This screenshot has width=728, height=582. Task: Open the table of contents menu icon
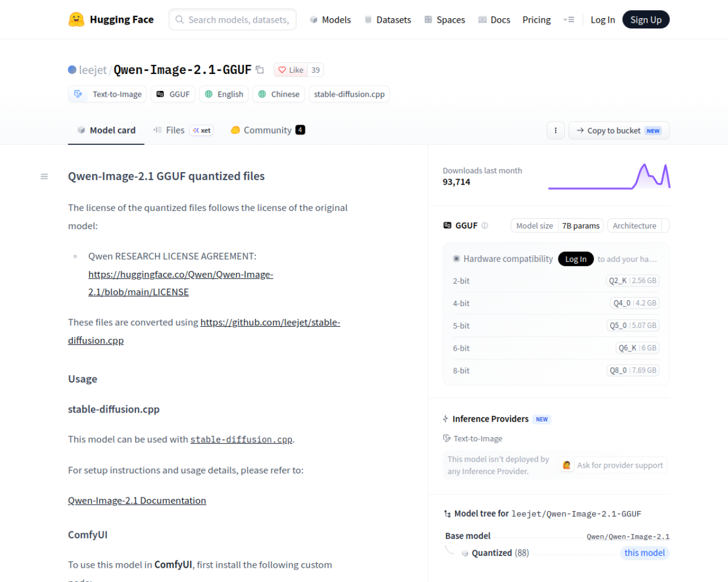click(x=44, y=177)
